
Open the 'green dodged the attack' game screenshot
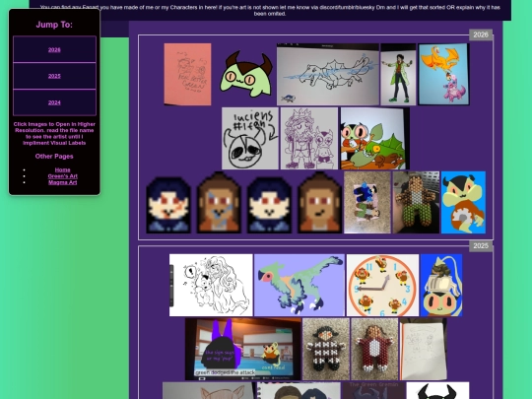tap(243, 349)
